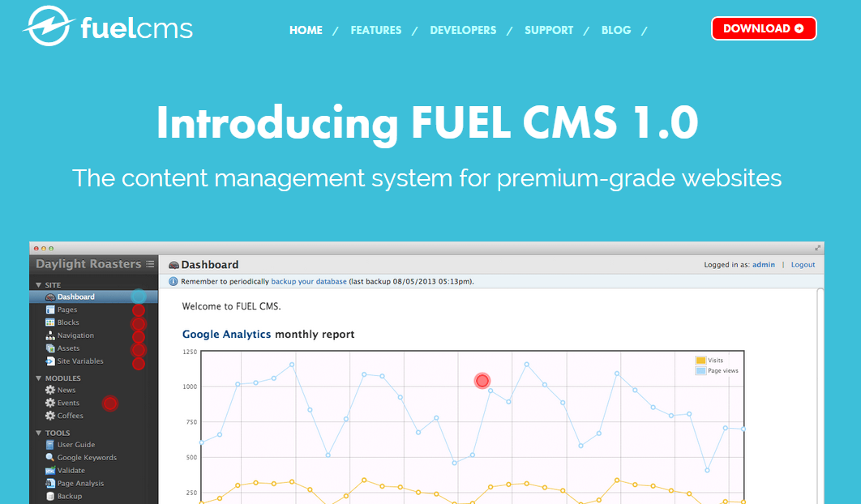Click the premium-grade websites tagline
Viewport: 861px width, 504px height.
426,178
